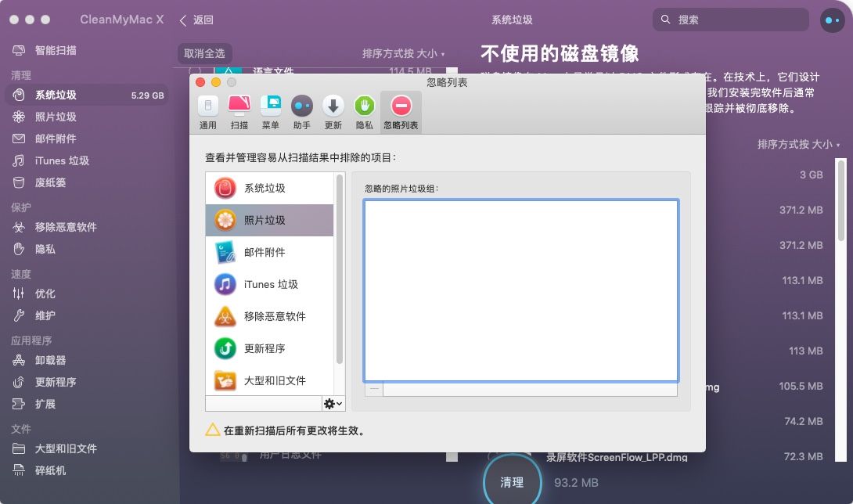This screenshot has height=504, width=853.
Task: Click the 搜索 search field
Action: 731,20
